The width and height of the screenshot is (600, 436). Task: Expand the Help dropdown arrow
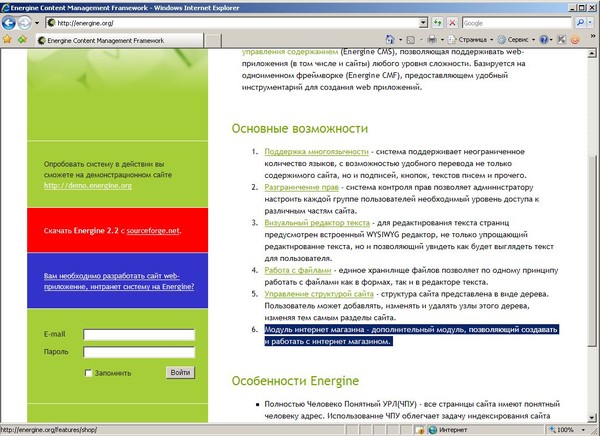point(551,40)
